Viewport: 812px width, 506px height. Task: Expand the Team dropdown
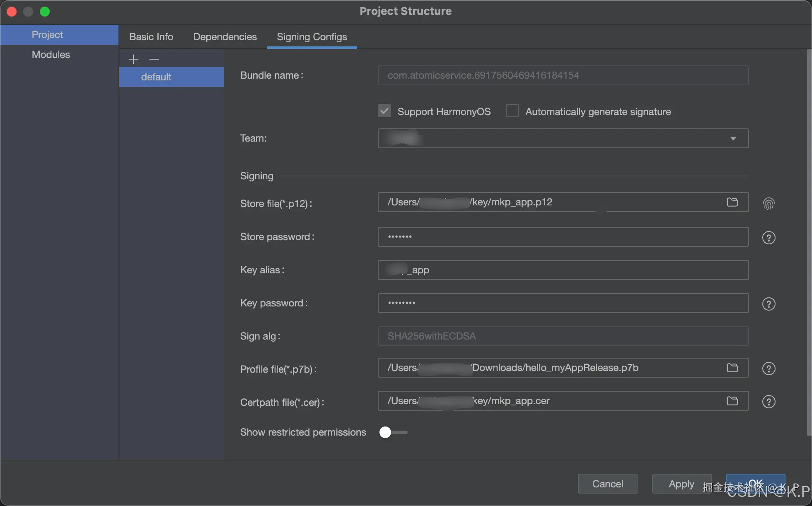(x=733, y=138)
